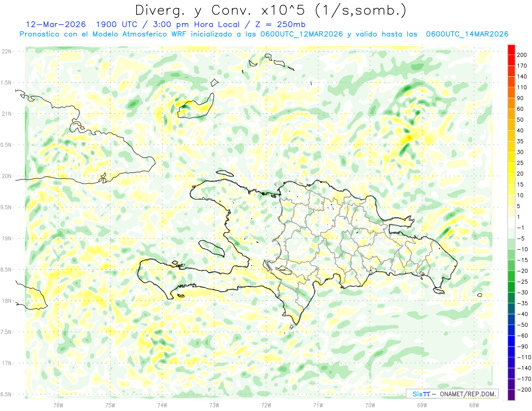
Task: Click the '140' color scale value
Action: 522,77
